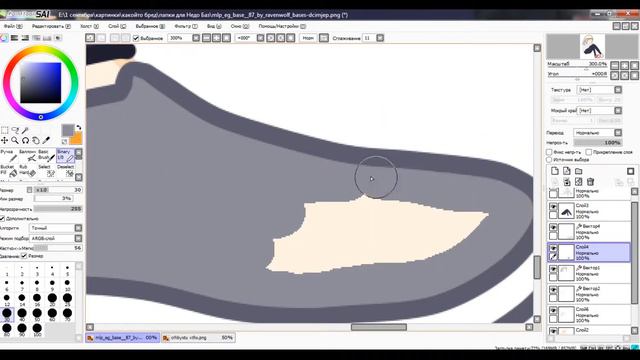Select the Вектор1 layer
The height and width of the screenshot is (360, 640).
(589, 273)
